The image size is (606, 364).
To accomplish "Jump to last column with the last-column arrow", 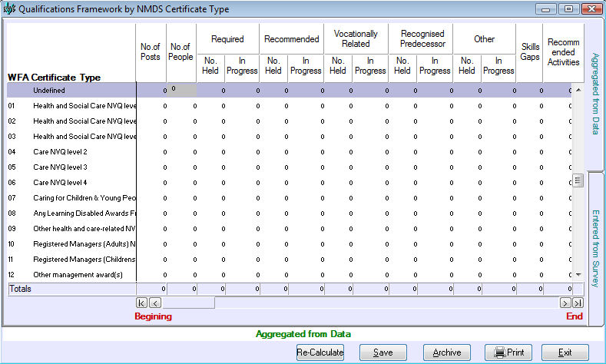I will [578, 303].
